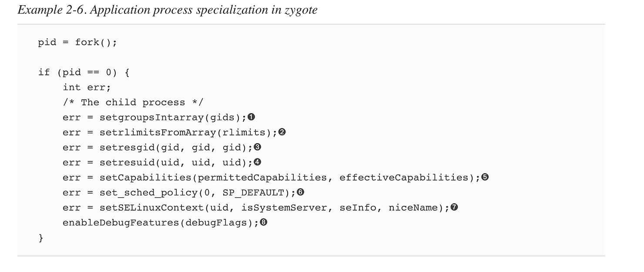Click callout marker 7 after setSELinuxContext
The height and width of the screenshot is (272, 644).
tap(454, 207)
